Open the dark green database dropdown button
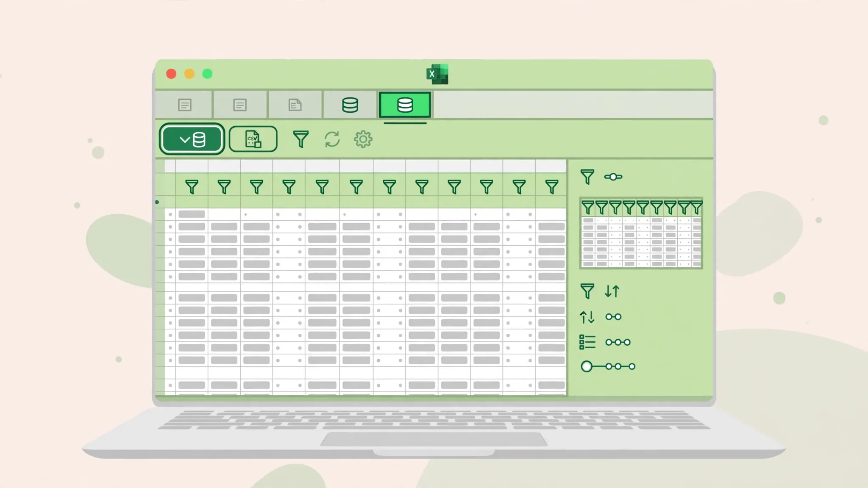Image resolution: width=868 pixels, height=488 pixels. point(192,139)
